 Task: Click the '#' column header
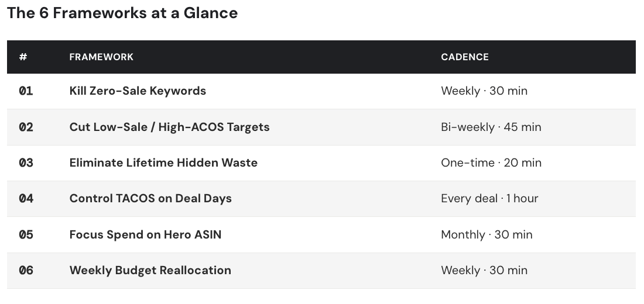[23, 57]
